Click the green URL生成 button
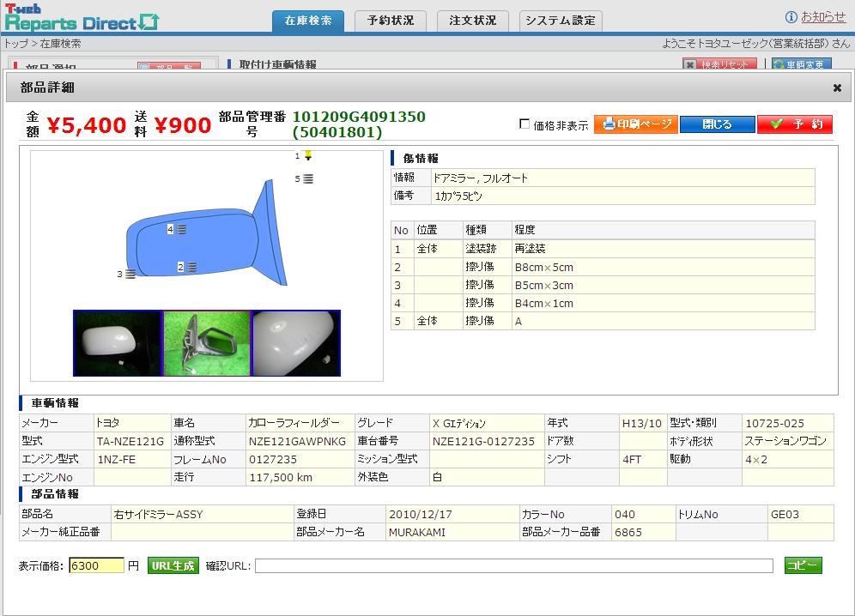 (x=173, y=566)
